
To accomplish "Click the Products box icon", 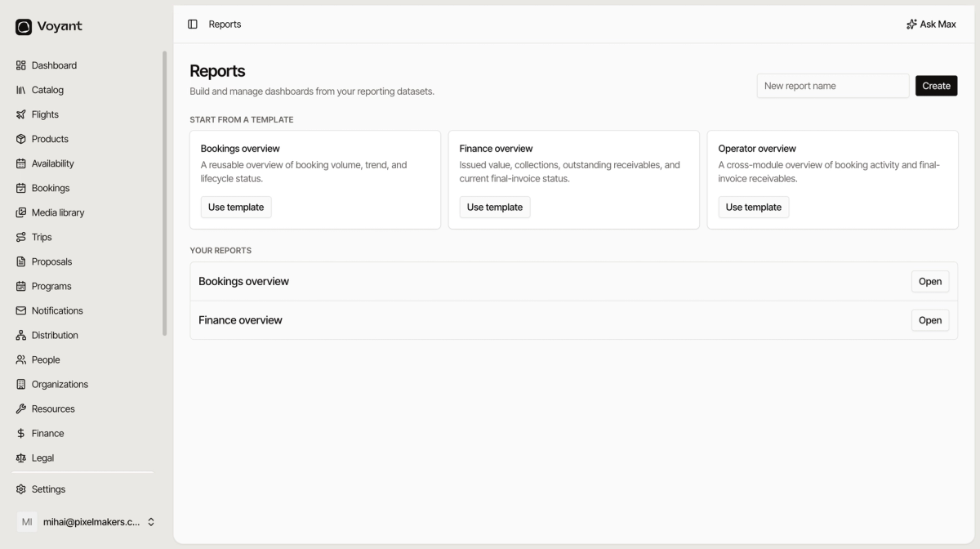I will coord(21,139).
